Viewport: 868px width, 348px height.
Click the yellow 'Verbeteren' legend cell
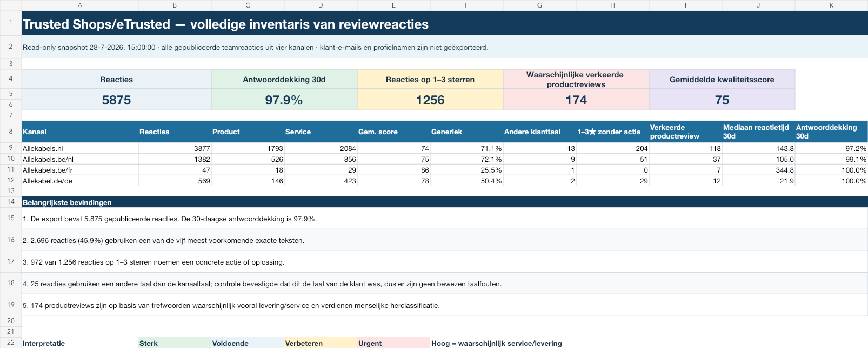coord(321,343)
